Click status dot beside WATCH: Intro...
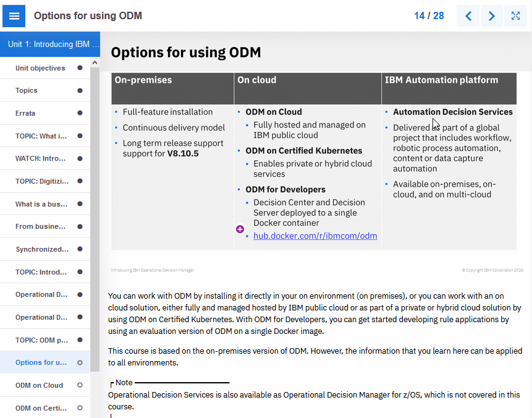The image size is (532, 418). [x=80, y=158]
